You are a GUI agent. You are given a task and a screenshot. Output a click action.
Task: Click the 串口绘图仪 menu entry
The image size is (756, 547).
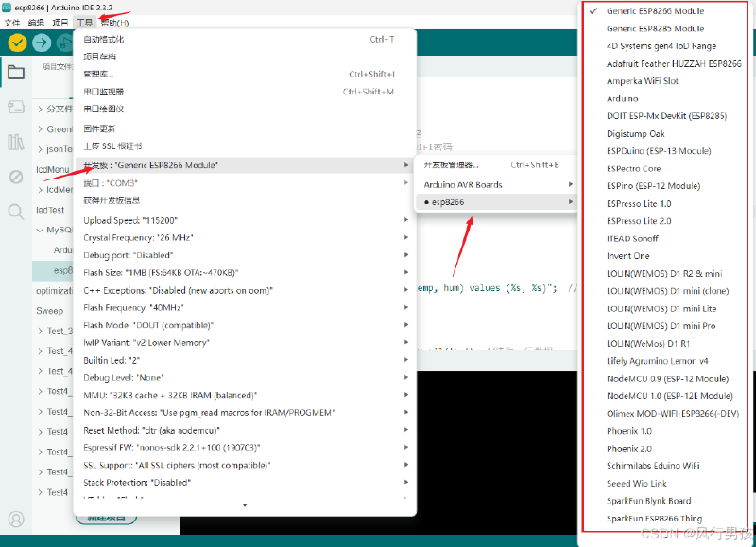point(245,109)
